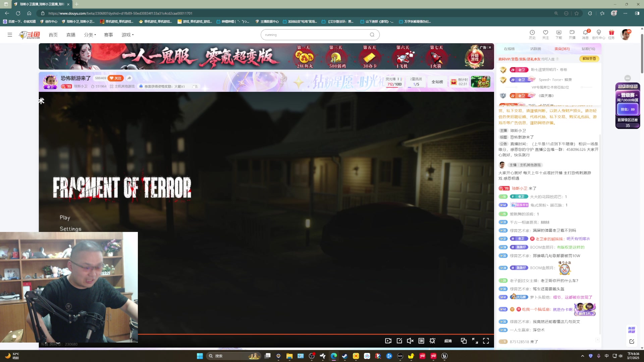Image resolution: width=644 pixels, height=362 pixels.
Task: Click the share arrow next to 关注
Action: (129, 78)
